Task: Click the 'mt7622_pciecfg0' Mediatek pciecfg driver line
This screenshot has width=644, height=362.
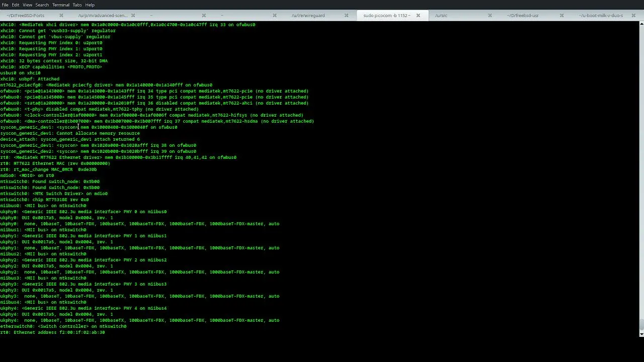Action: 106,85
